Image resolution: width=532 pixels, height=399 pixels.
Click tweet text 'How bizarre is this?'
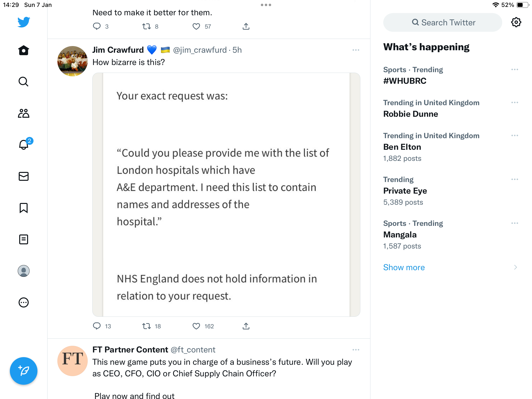(129, 62)
